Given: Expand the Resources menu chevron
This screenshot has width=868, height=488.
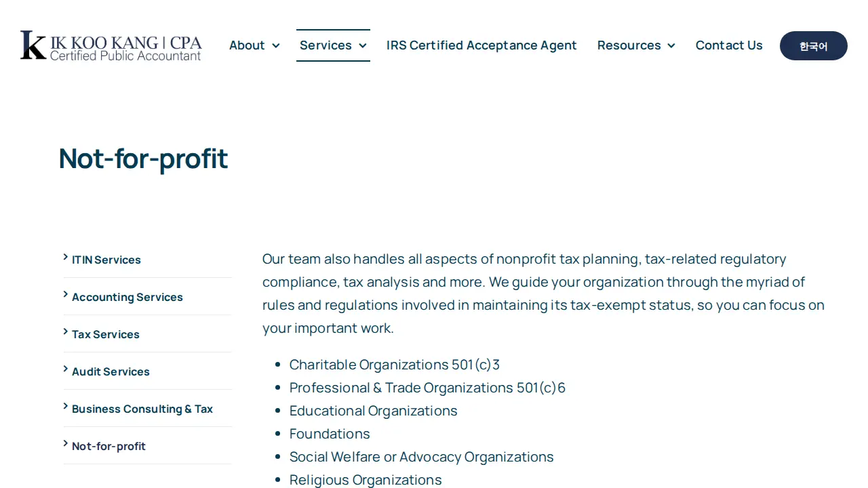Looking at the screenshot, I should coord(671,45).
